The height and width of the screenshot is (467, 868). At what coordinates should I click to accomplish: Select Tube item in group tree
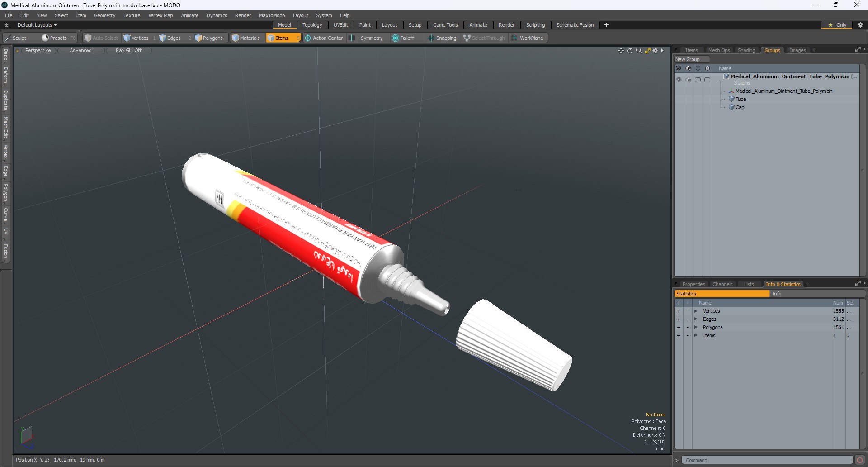pyautogui.click(x=741, y=99)
